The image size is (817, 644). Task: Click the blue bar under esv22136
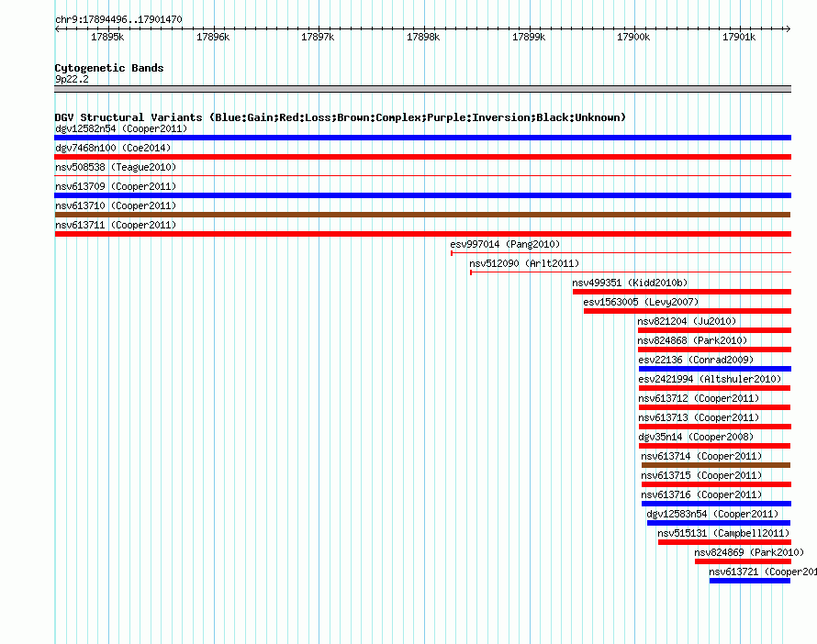715,369
